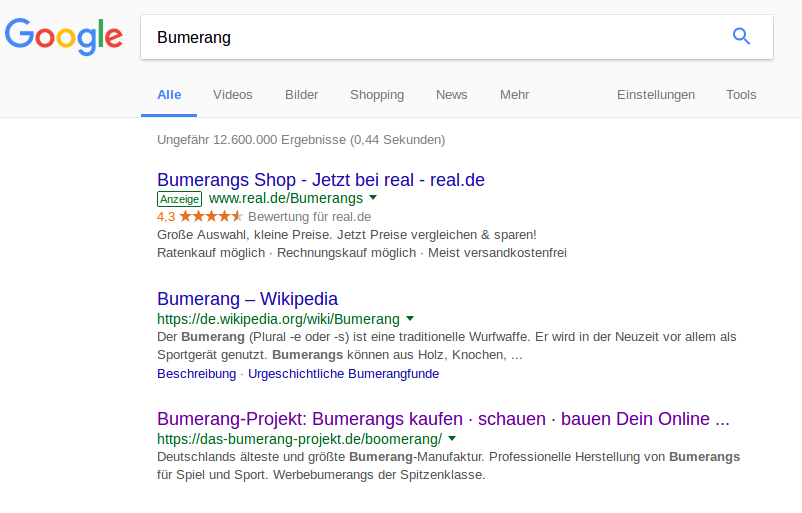Open dropdown arrow beside das-bumerang-projekt.de URL
This screenshot has width=802, height=513.
pyautogui.click(x=452, y=438)
